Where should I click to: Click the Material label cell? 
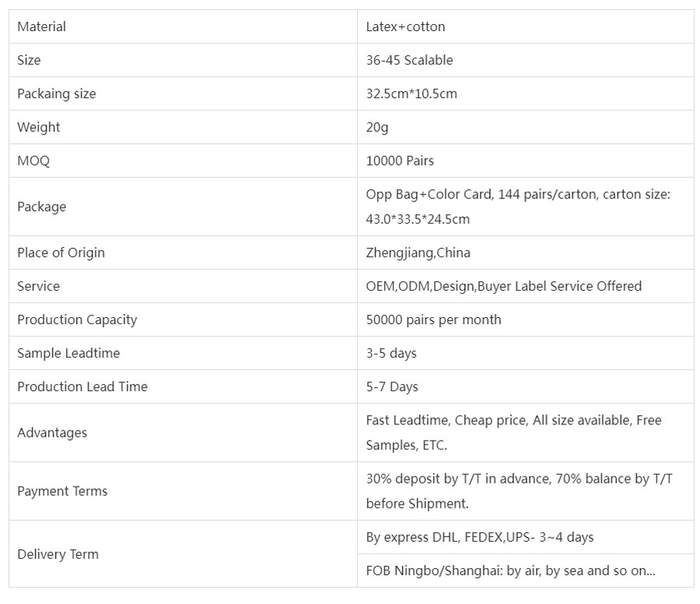42,27
